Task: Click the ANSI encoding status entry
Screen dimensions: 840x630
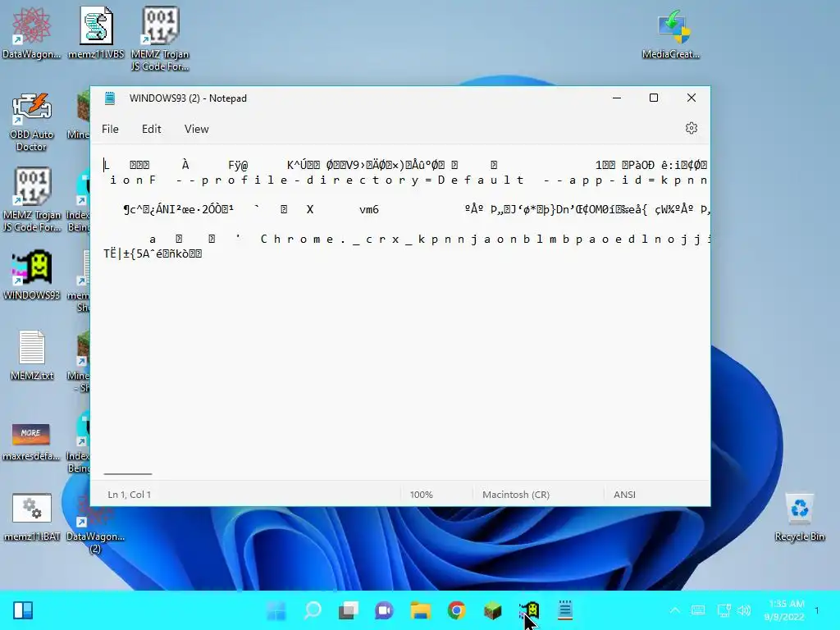Action: click(624, 495)
